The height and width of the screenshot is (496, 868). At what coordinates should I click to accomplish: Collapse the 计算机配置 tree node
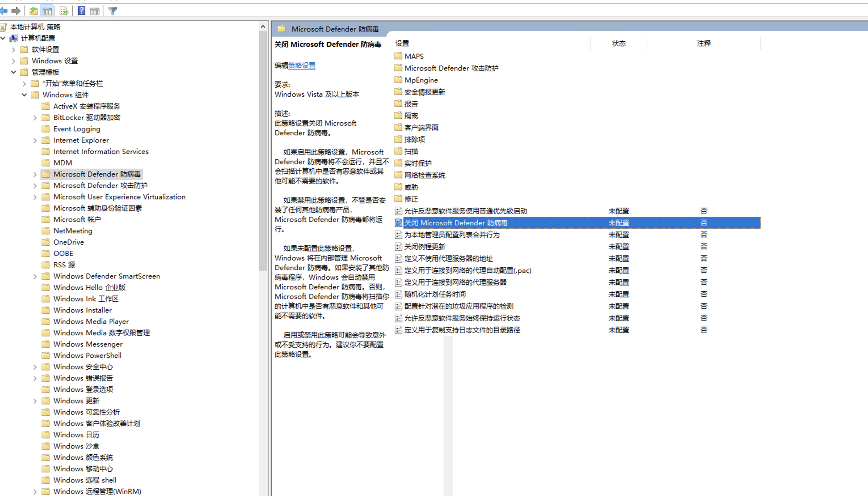pyautogui.click(x=3, y=38)
